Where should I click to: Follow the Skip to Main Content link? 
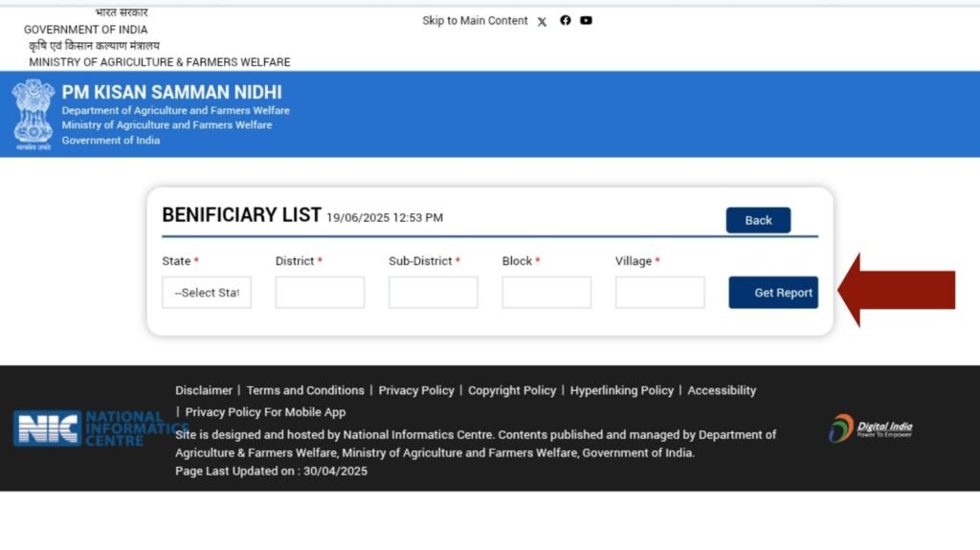[475, 21]
